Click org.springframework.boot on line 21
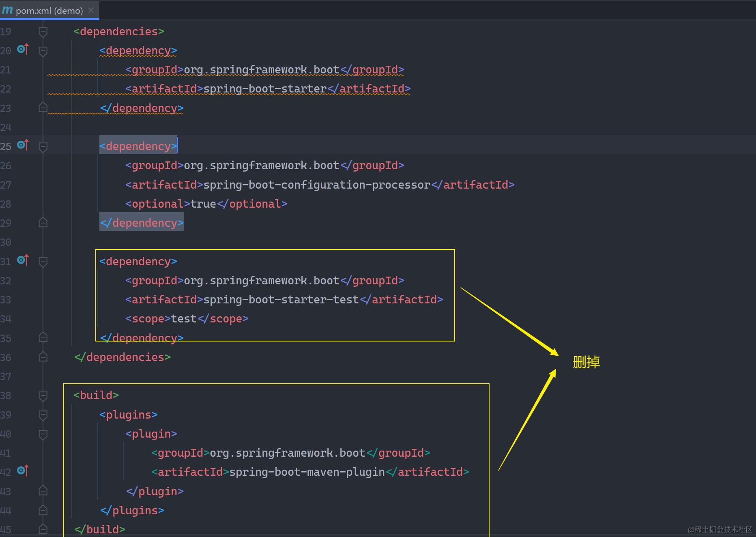 (262, 70)
